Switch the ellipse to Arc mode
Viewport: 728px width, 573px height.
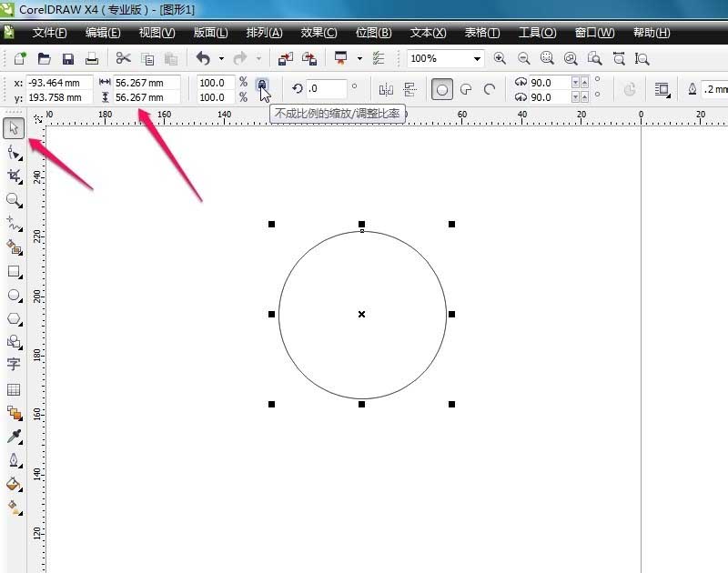(x=490, y=86)
